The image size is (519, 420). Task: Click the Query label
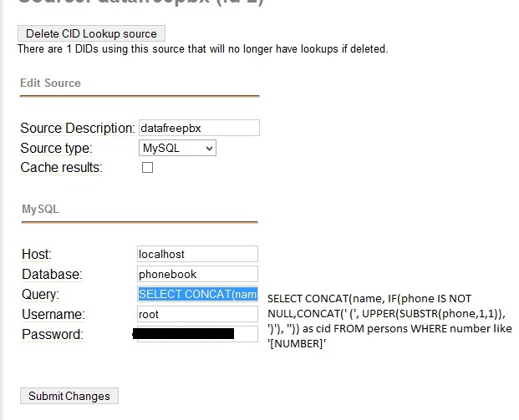pos(40,294)
